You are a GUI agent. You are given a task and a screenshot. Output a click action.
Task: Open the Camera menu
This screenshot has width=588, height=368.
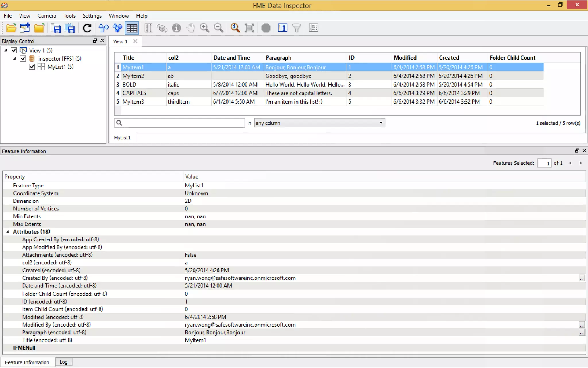(47, 16)
